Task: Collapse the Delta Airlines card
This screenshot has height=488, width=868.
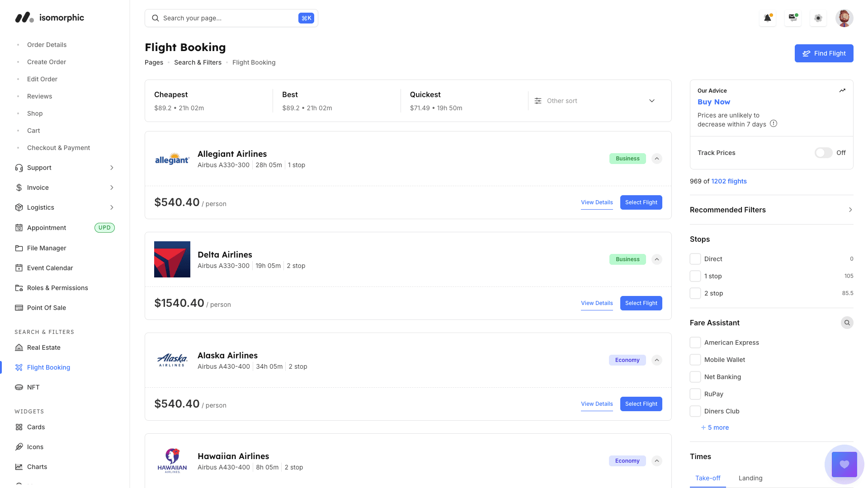Action: (x=657, y=259)
